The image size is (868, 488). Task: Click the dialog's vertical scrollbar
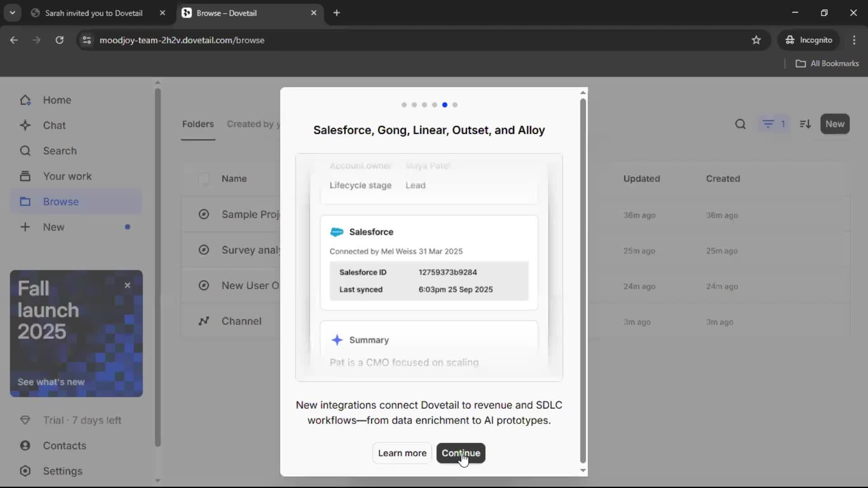click(x=583, y=280)
